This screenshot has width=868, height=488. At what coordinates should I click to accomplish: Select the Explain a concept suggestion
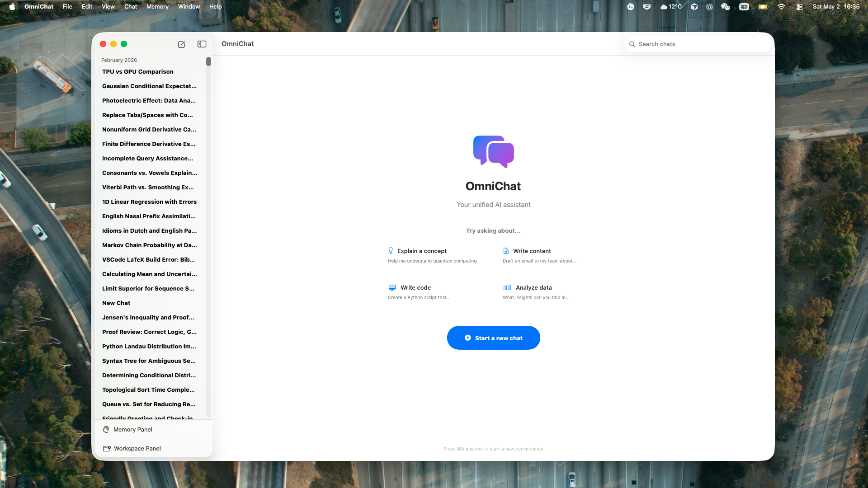432,256
